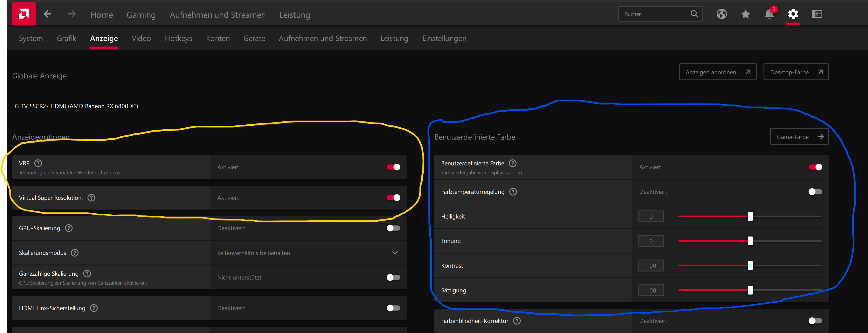The width and height of the screenshot is (868, 333).
Task: Switch to the Hotkeys tab
Action: [179, 38]
